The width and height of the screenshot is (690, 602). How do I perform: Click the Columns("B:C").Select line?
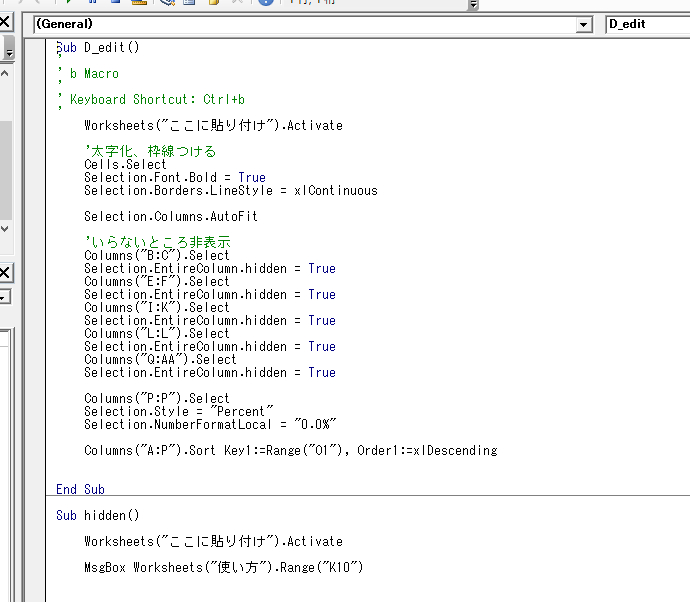coord(157,255)
